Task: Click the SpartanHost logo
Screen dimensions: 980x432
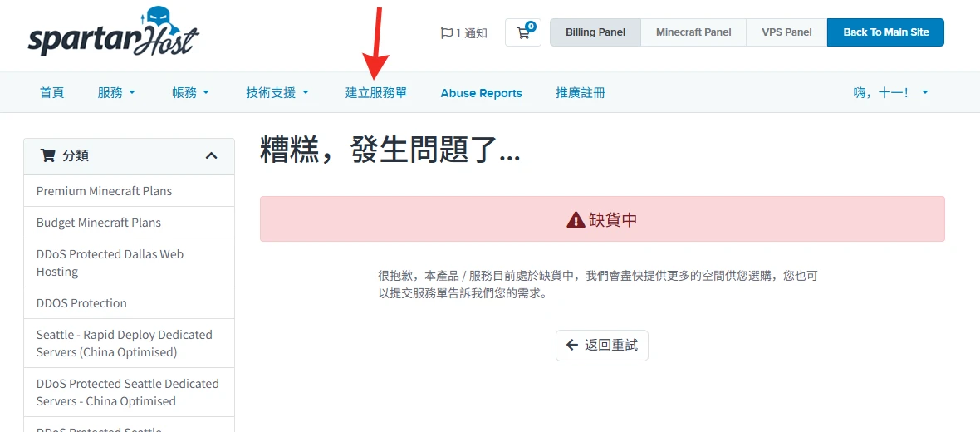Action: click(114, 32)
